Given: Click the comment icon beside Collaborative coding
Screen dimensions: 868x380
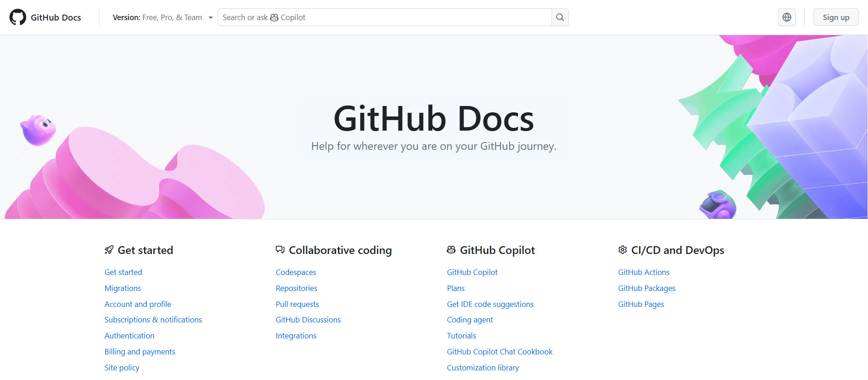Looking at the screenshot, I should [x=280, y=250].
